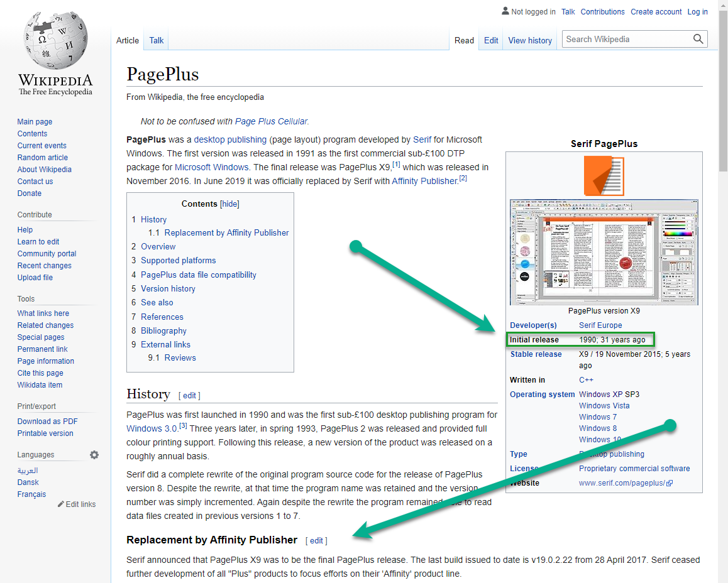Screen dimensions: 728x583
Task: Switch to the Français language version
Action: coord(31,494)
